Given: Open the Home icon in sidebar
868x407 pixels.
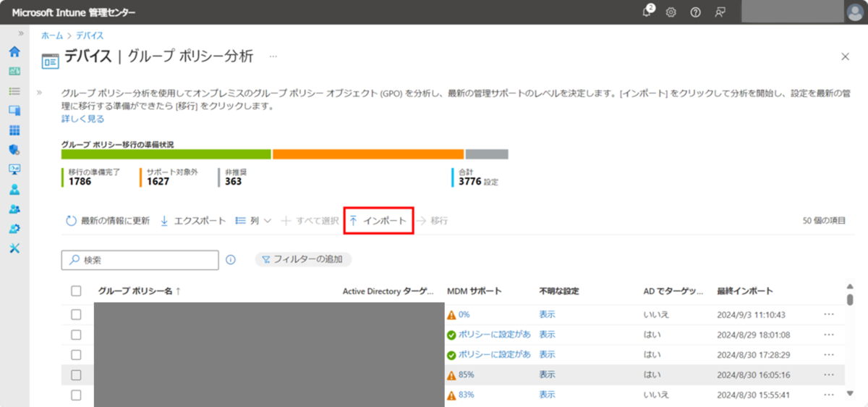Looking at the screenshot, I should [14, 52].
